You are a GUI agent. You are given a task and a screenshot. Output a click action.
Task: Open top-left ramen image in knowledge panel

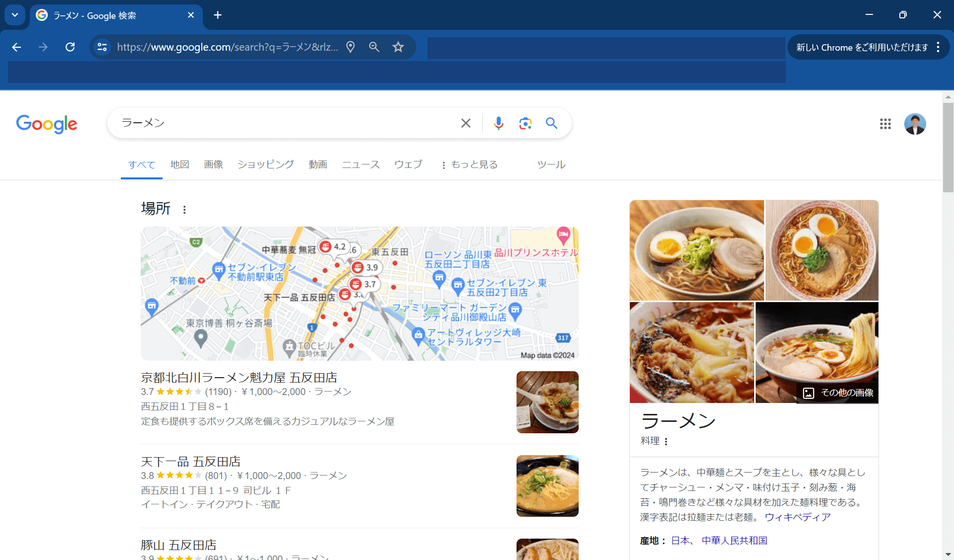point(696,250)
